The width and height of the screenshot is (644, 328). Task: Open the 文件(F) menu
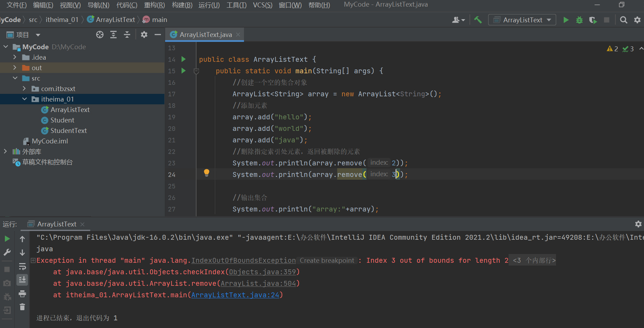pyautogui.click(x=16, y=5)
